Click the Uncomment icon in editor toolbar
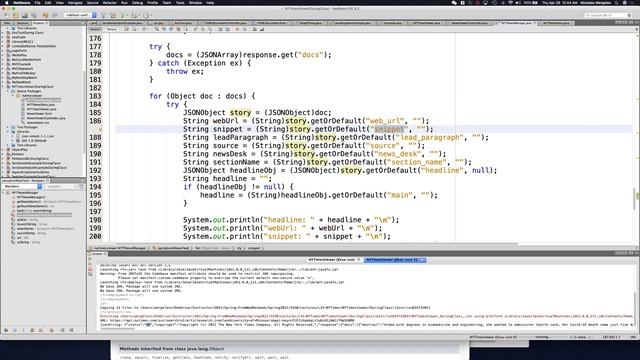The height and width of the screenshot is (360, 640). (x=262, y=29)
